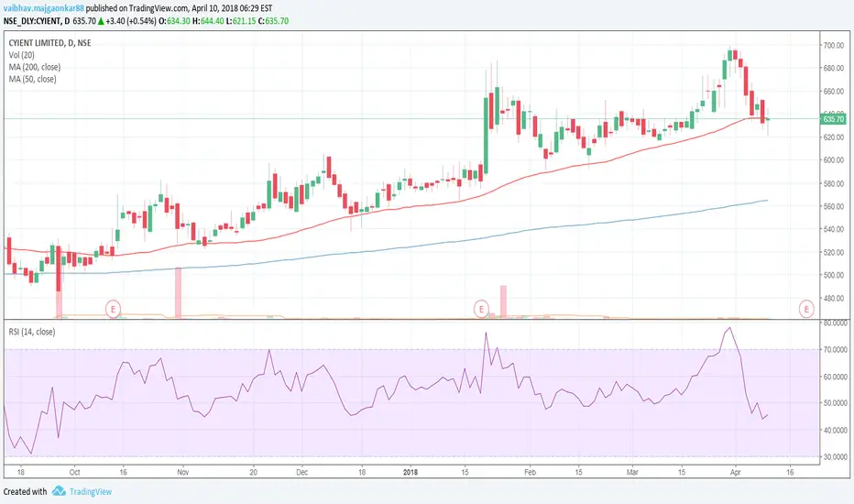Click the Nov label on time axis

pos(183,472)
